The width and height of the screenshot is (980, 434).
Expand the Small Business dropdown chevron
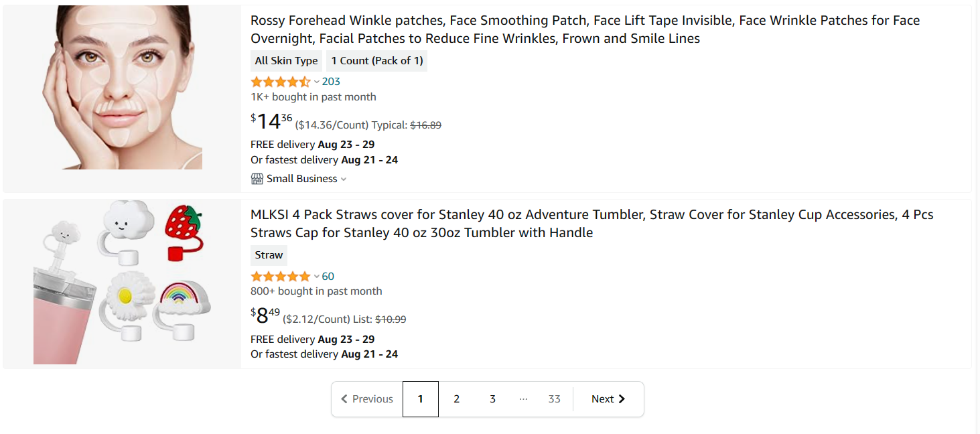click(x=344, y=179)
